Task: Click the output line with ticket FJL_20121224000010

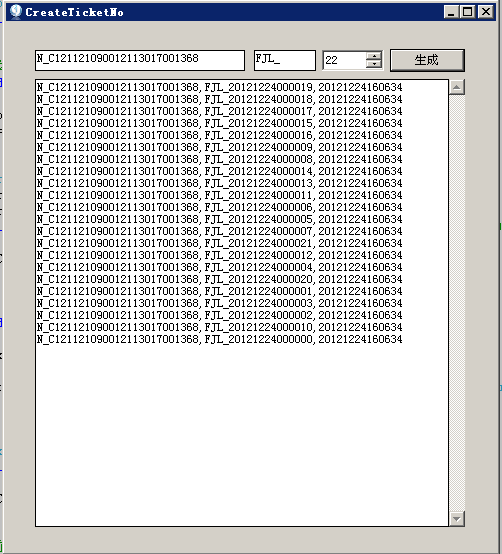Action: (219, 327)
